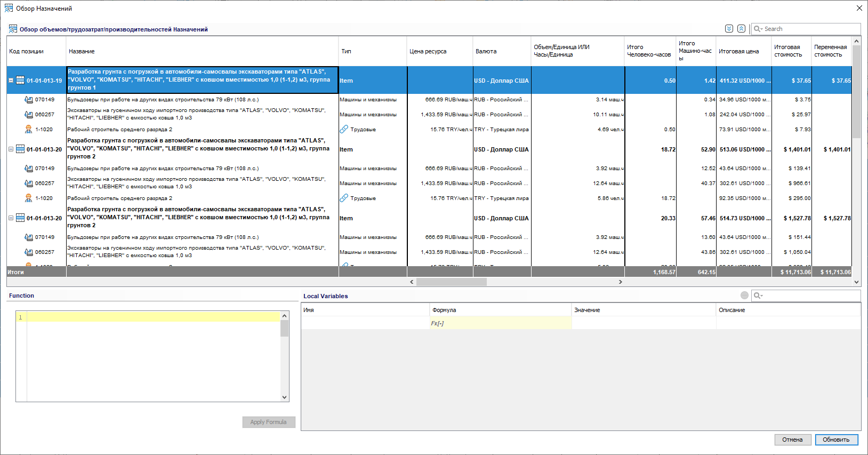Select the 513.06 USD/1000 price cell
The height and width of the screenshot is (455, 868).
pyautogui.click(x=744, y=149)
